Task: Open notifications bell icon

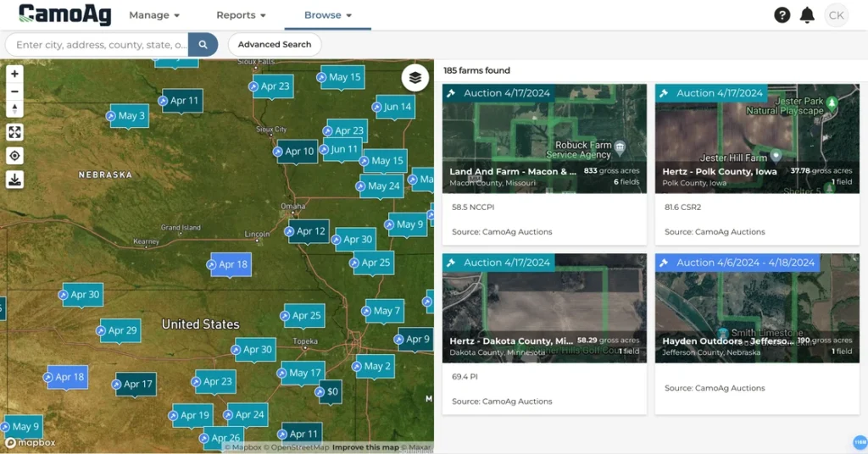Action: tap(807, 15)
